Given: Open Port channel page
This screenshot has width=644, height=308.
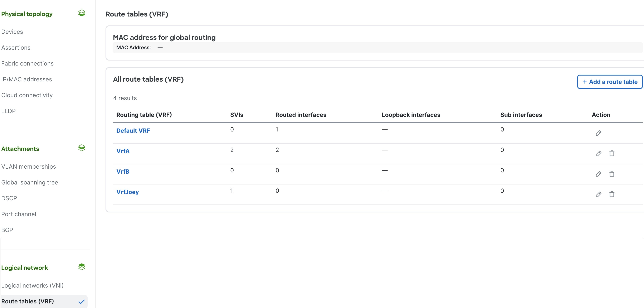Looking at the screenshot, I should pyautogui.click(x=19, y=214).
